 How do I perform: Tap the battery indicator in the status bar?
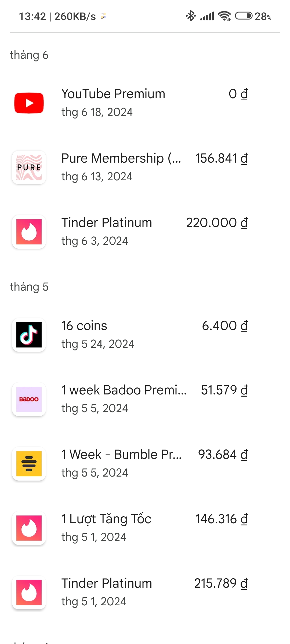[244, 16]
